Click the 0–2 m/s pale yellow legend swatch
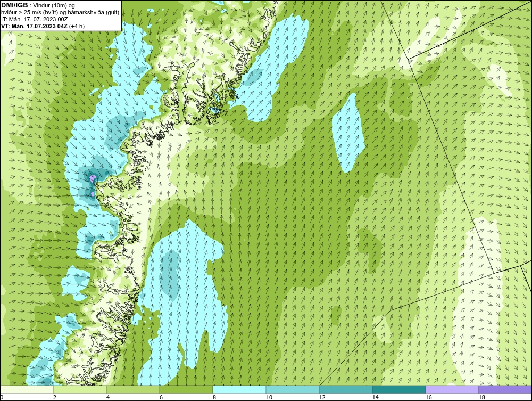Screen dimensions: 532x401 pos(27,390)
